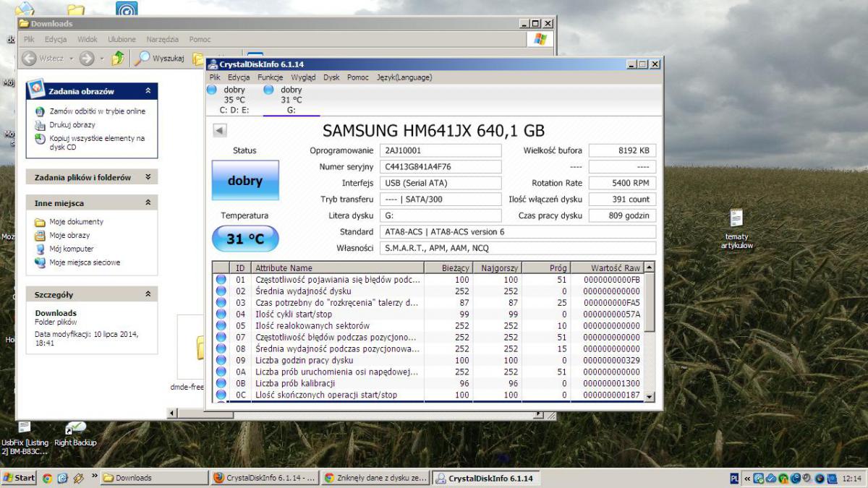Click the 391 count power-on field
Viewport: 868px width, 488px height.
622,200
